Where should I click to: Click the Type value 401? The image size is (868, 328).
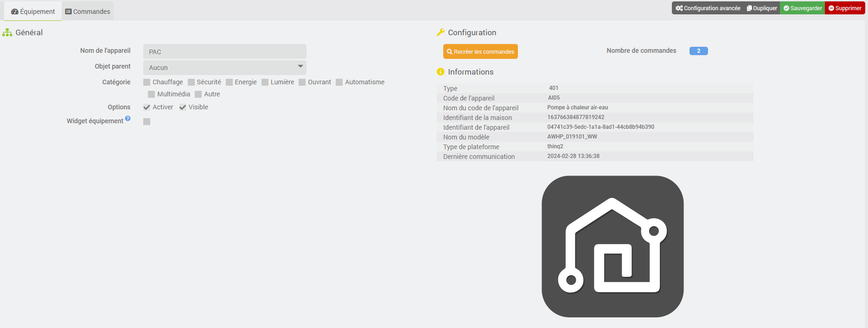[554, 88]
